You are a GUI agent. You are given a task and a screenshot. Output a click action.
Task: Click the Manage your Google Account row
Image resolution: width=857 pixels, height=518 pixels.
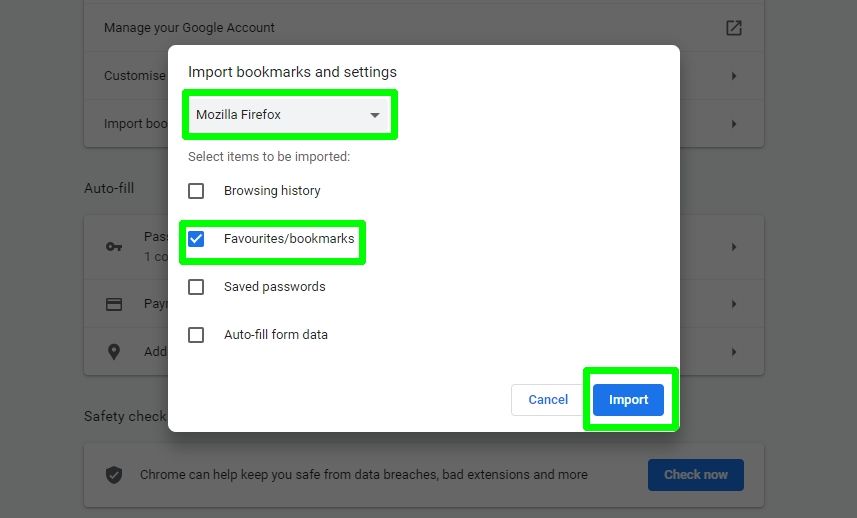coord(424,28)
